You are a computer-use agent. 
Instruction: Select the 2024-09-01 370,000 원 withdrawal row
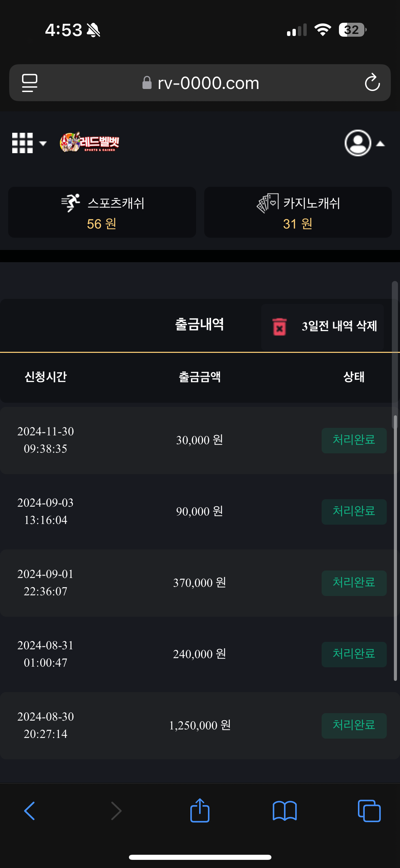pos(199,583)
